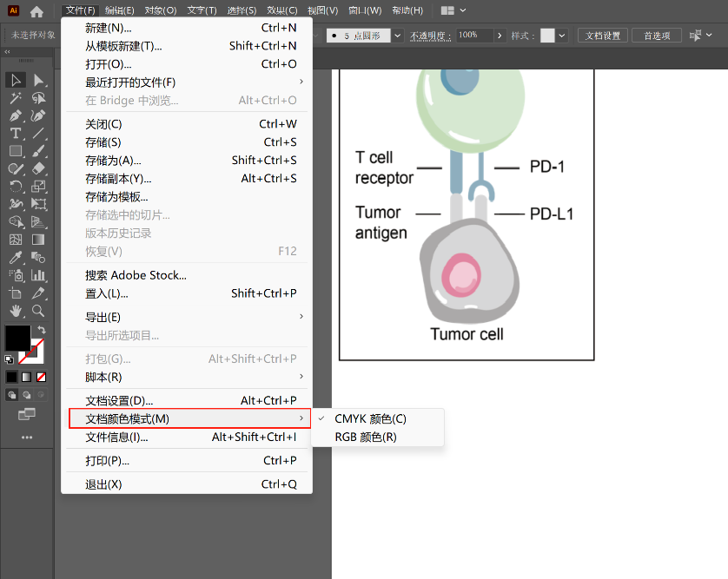Viewport: 728px width, 579px height.
Task: Select the Magic Wand tool
Action: (x=16, y=98)
